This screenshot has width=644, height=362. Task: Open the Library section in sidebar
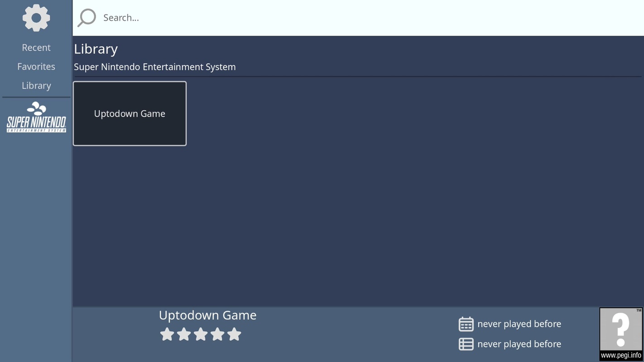point(36,86)
